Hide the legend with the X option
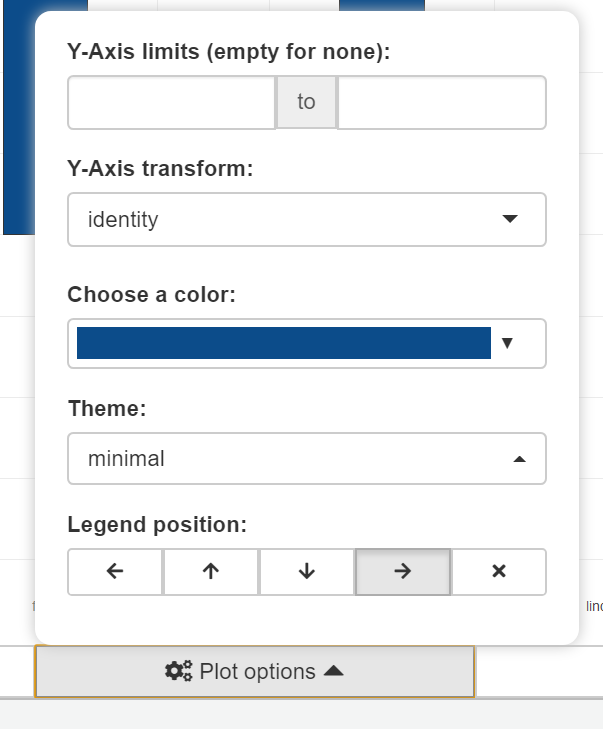 coord(499,572)
